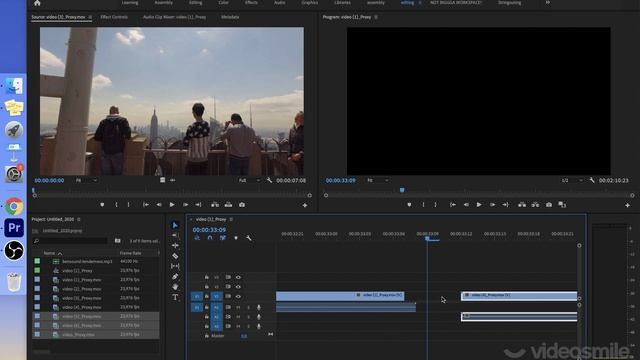640x360 pixels.
Task: Open Source monitor zoom level Fit dropdown
Action: coord(86,180)
